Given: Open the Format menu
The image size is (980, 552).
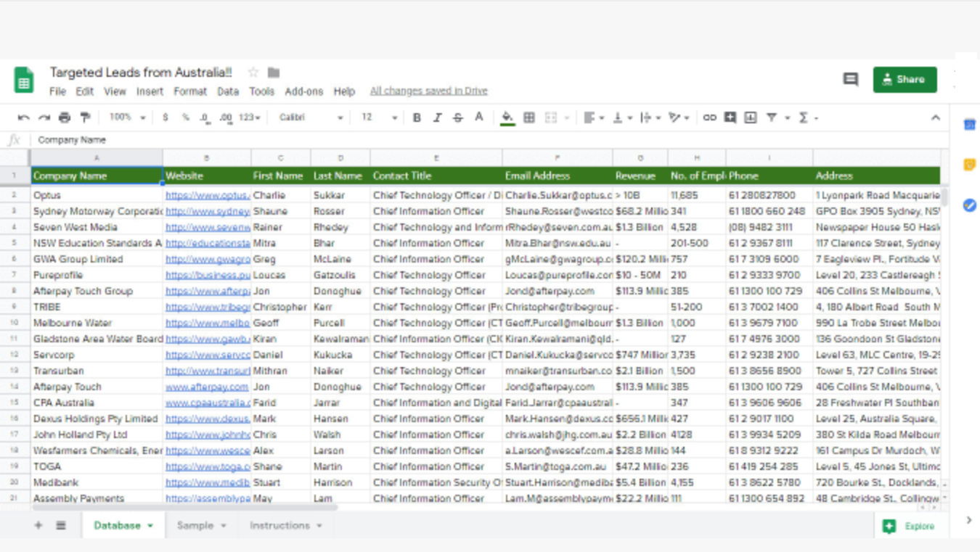Looking at the screenshot, I should (189, 91).
